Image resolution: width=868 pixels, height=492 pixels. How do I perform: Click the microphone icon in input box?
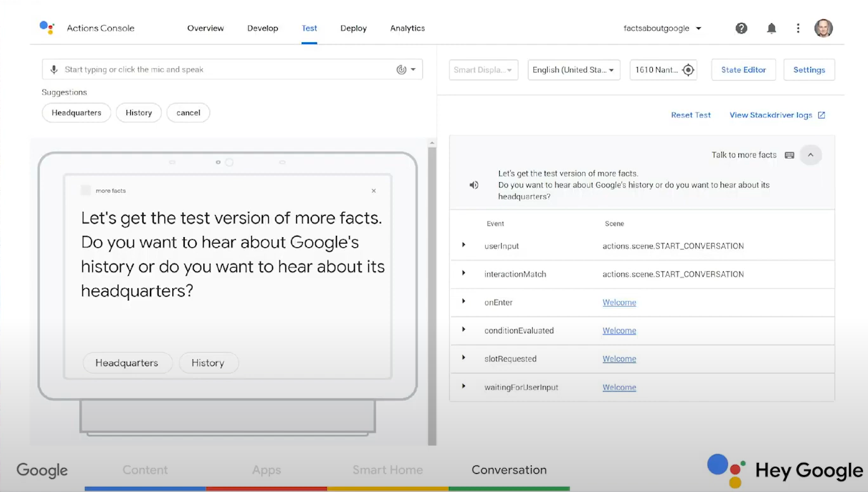54,70
